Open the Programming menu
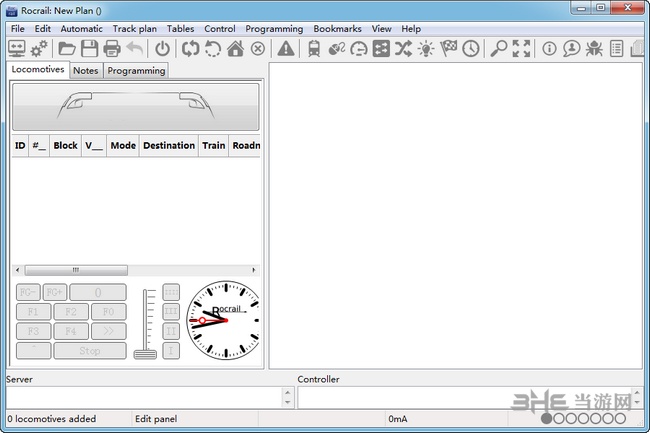Image resolution: width=650 pixels, height=433 pixels. [x=274, y=29]
